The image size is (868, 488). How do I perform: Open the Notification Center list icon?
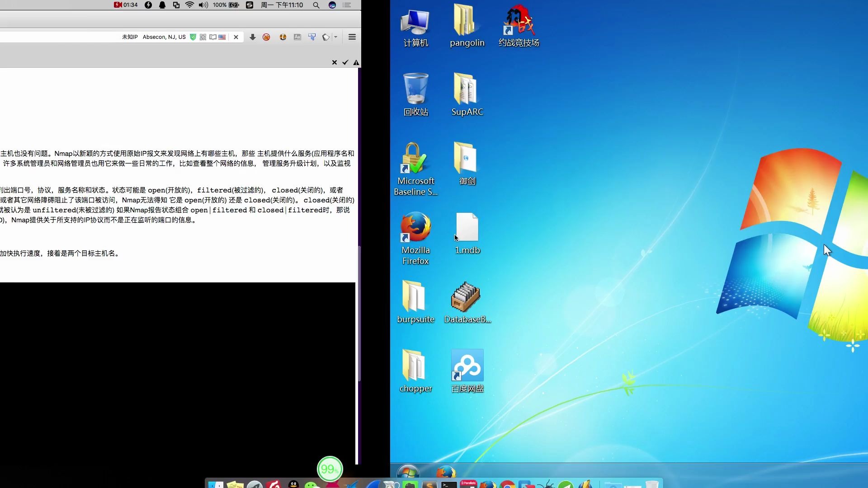click(347, 5)
